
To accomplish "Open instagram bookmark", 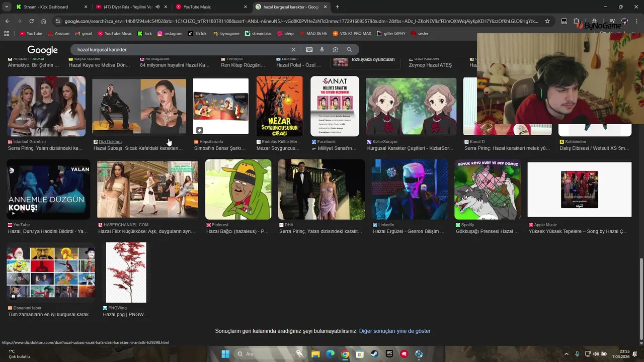I will coord(170,33).
